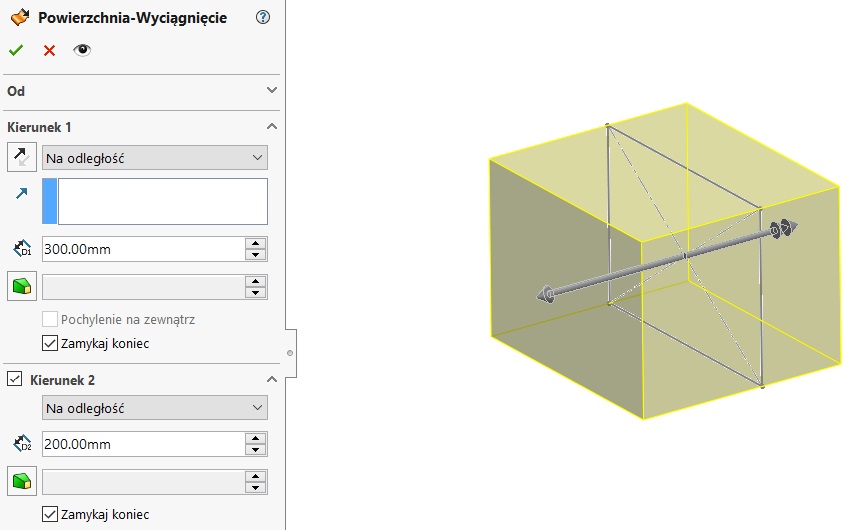Collapse the Kierunek 2 section
This screenshot has height=530, width=866.
(x=271, y=379)
